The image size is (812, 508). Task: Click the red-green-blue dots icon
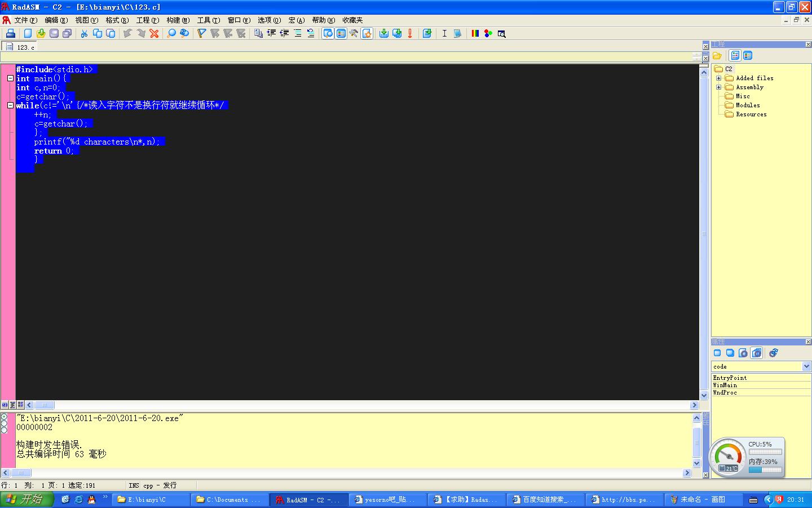(x=488, y=33)
